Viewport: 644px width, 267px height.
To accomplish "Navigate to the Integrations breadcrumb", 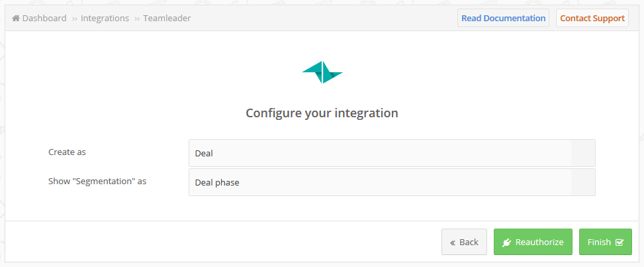I will (x=105, y=19).
